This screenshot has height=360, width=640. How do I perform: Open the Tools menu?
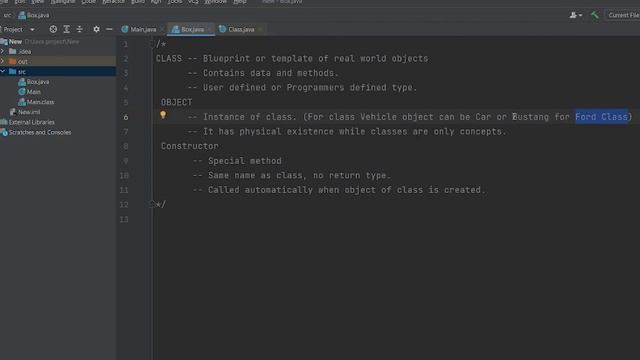click(174, 2)
